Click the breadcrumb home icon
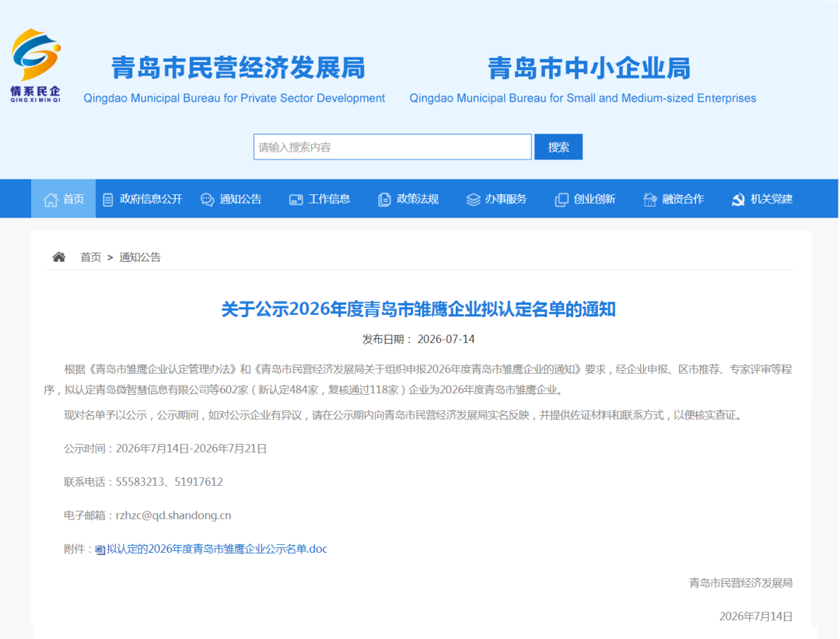This screenshot has width=840, height=639. (x=59, y=257)
